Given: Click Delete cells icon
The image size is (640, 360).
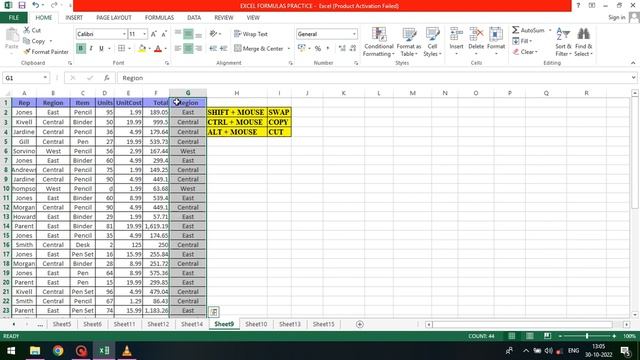Looking at the screenshot, I should click(x=476, y=35).
